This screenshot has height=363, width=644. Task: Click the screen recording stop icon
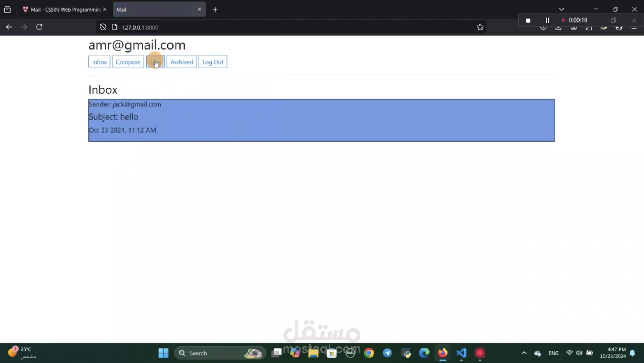529,20
